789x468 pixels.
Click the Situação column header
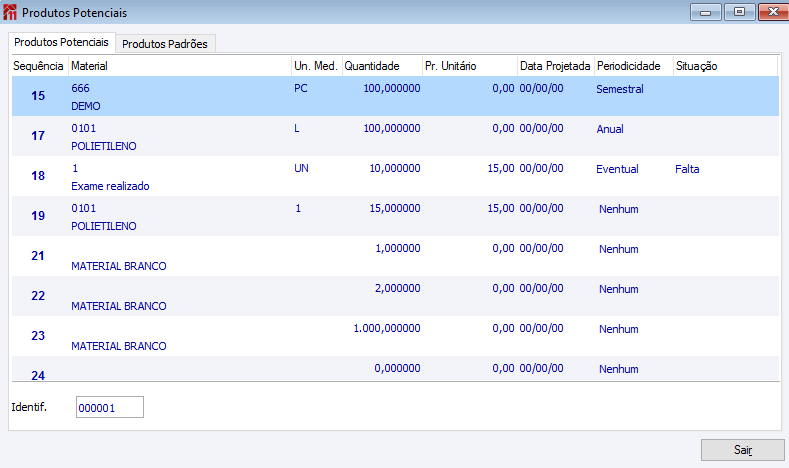[x=725, y=66]
